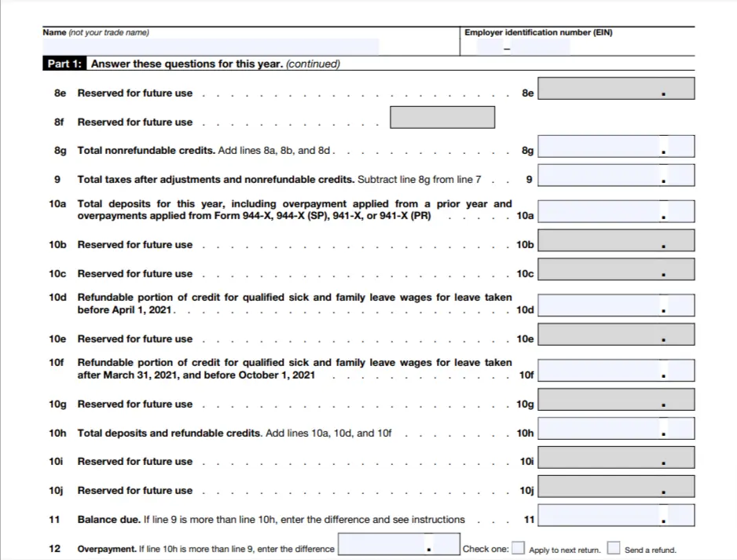Click 'after March 31, 2021, and before October 1, 2021'

pyautogui.click(x=196, y=375)
